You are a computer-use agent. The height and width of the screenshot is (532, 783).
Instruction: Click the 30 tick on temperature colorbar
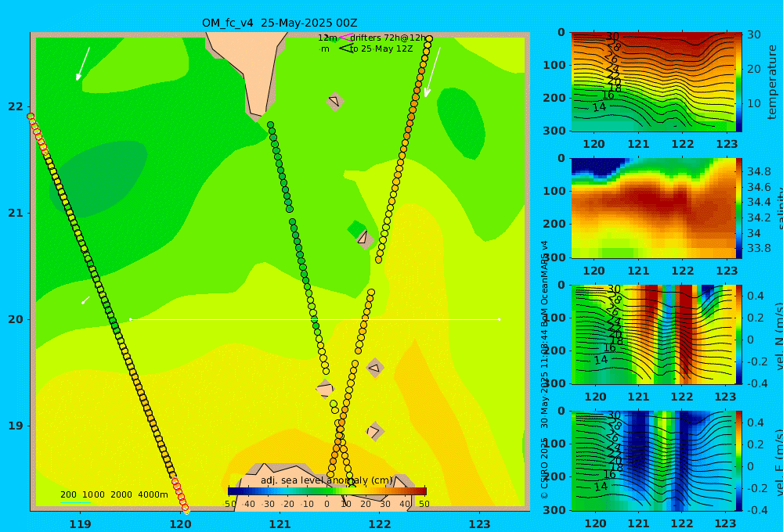point(754,34)
